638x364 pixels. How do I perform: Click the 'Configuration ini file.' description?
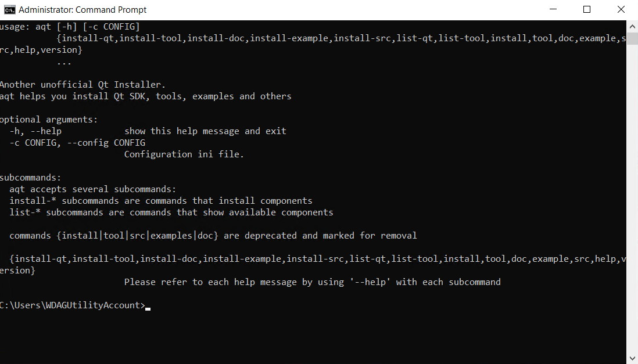tap(184, 154)
